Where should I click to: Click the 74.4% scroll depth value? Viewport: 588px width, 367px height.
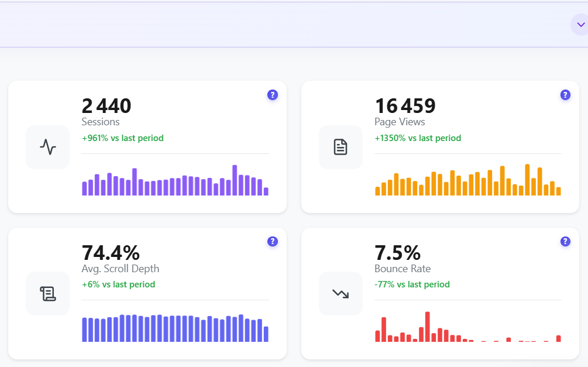(111, 252)
